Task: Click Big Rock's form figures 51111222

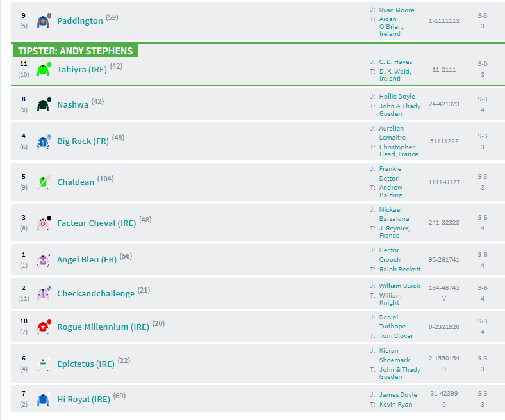Action: 444,141
